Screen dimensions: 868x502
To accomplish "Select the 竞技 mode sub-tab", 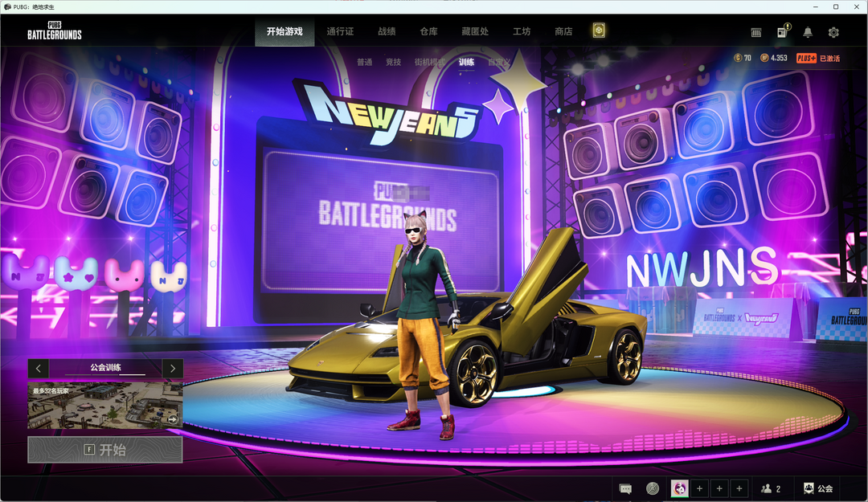I will point(393,62).
